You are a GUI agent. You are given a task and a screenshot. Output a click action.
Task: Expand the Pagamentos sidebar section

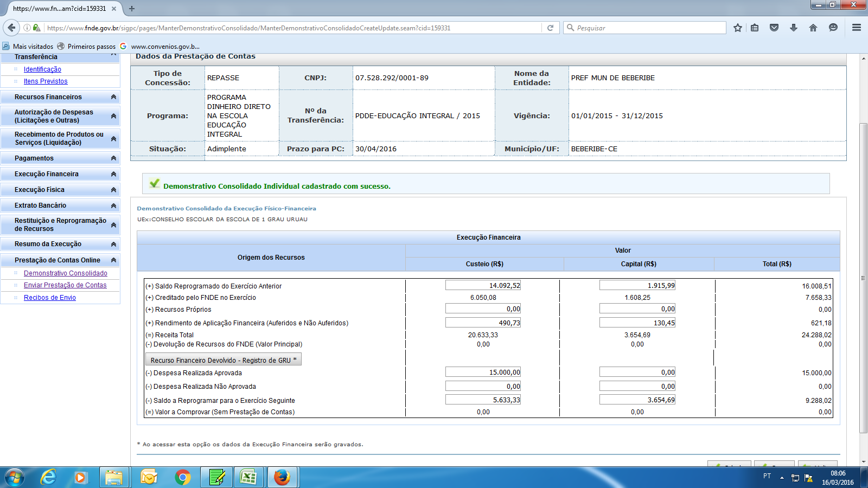113,158
